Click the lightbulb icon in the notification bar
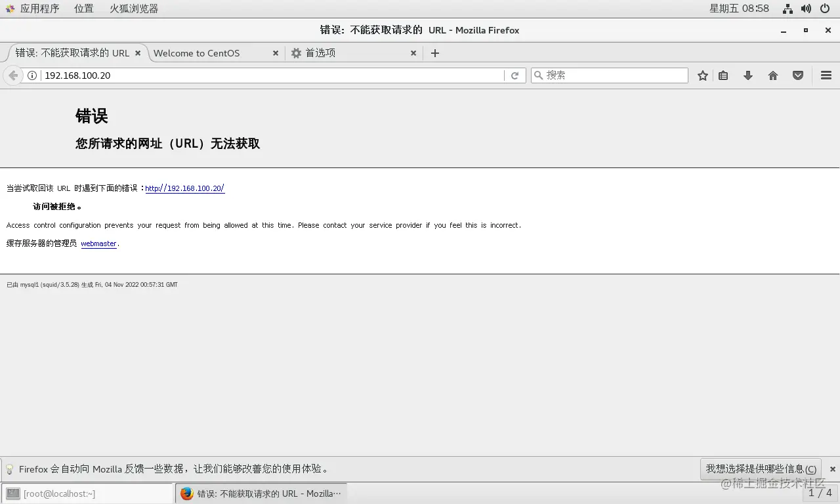 (10, 469)
